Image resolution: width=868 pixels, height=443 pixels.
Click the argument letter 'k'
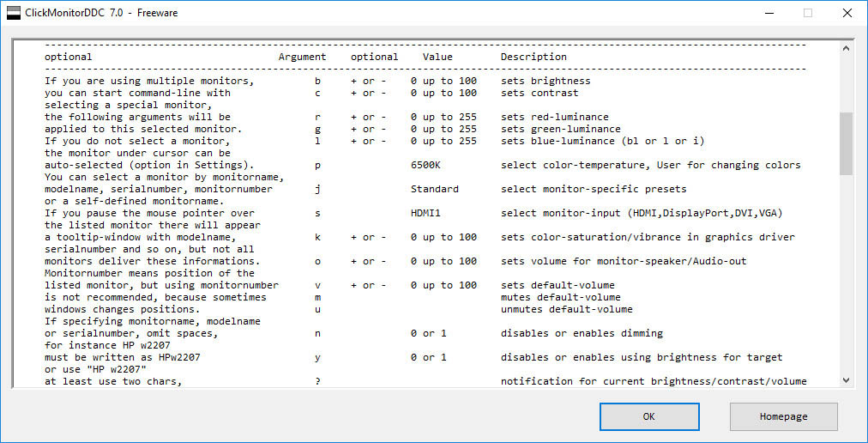[x=317, y=237]
